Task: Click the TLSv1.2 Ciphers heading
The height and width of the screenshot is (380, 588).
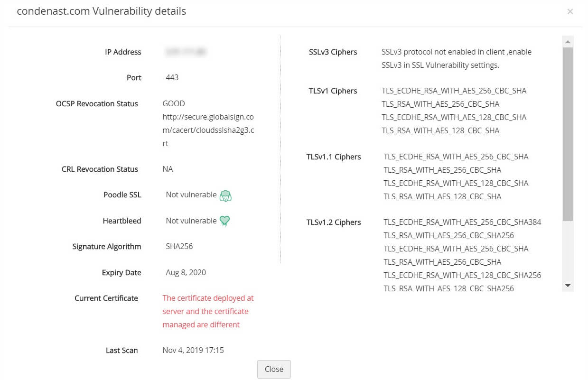Action: click(x=334, y=222)
